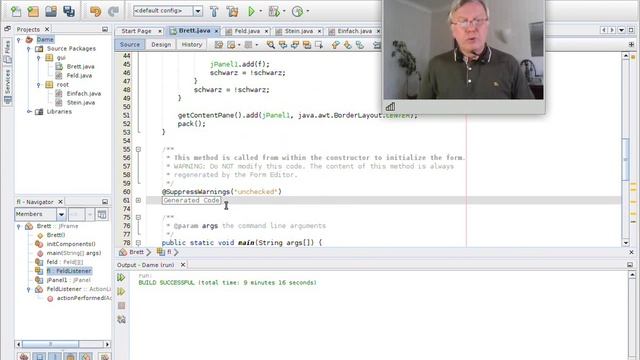Collapse the gui package node
The height and width of the screenshot is (360, 640).
pos(38,58)
